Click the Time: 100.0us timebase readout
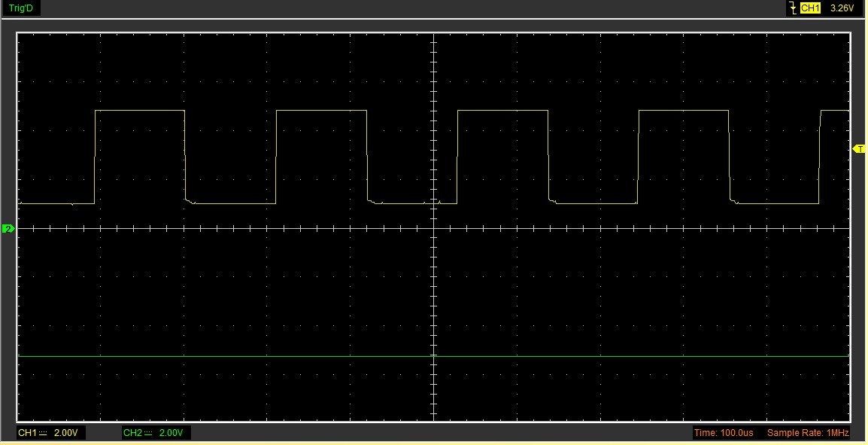868x445 pixels. (x=724, y=433)
